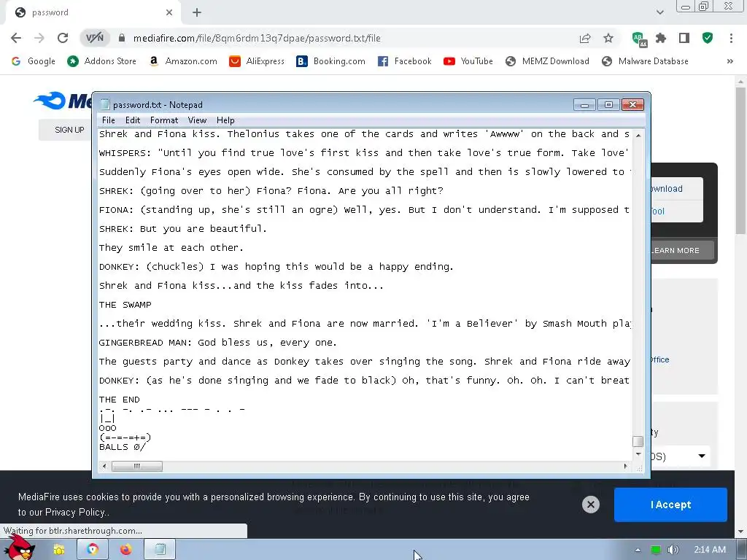Open the share page icon in the address bar

point(585,38)
